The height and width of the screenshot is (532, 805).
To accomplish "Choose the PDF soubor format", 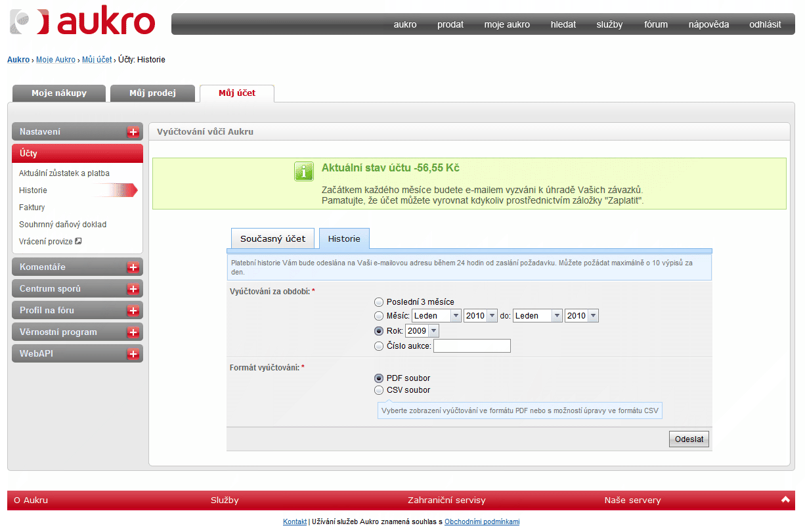I will (378, 378).
